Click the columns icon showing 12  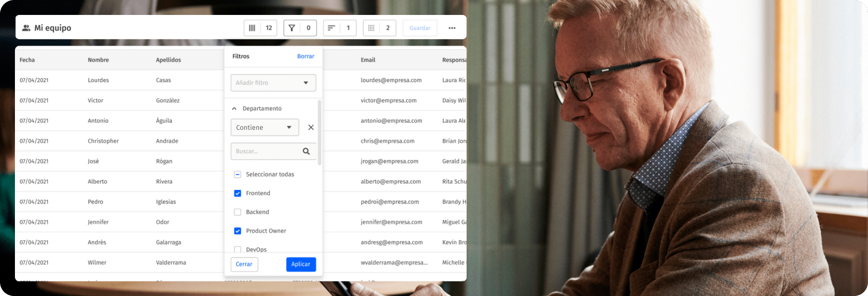[252, 28]
